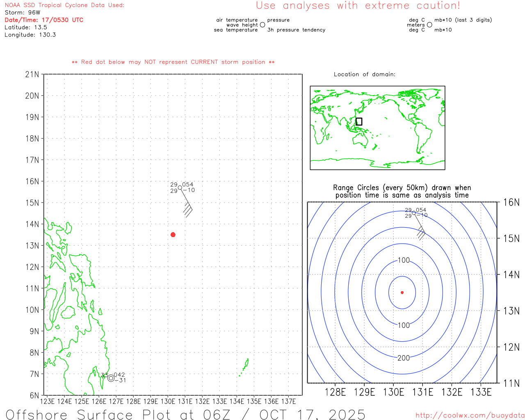Click the double-circle station marker near 7N
The width and height of the screenshot is (525, 420).
pyautogui.click(x=111, y=378)
